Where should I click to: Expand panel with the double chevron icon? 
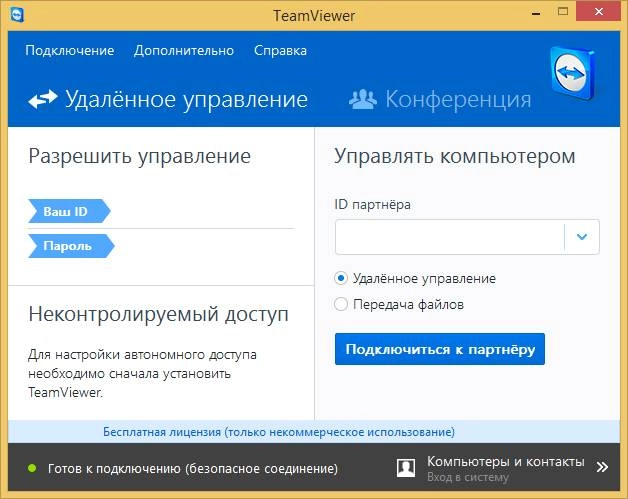tap(602, 467)
